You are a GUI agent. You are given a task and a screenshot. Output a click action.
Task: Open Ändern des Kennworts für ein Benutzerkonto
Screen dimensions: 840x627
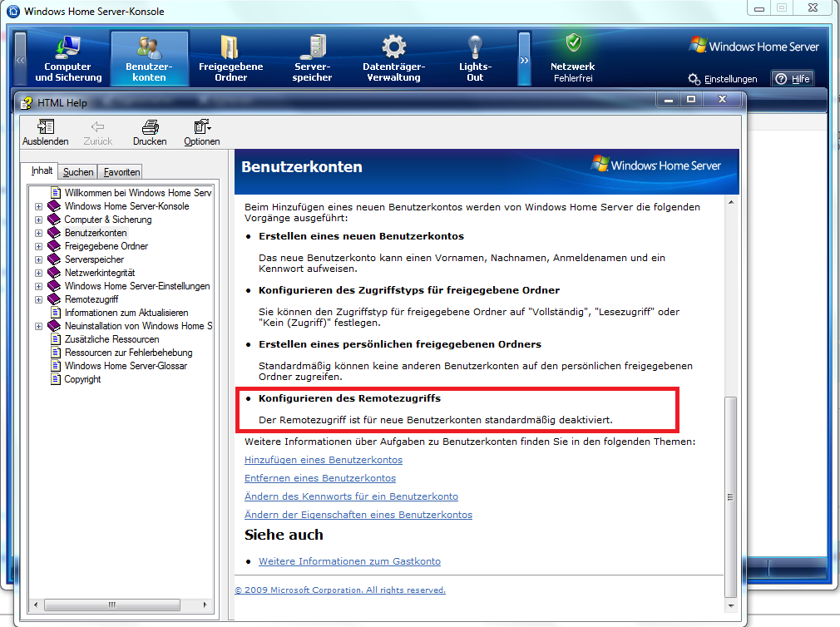tap(352, 496)
